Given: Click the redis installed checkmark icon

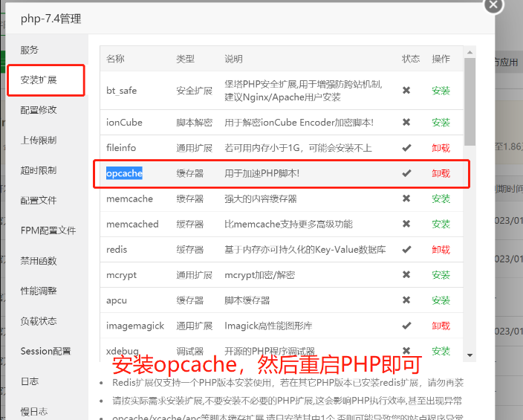Looking at the screenshot, I should pyautogui.click(x=406, y=249).
